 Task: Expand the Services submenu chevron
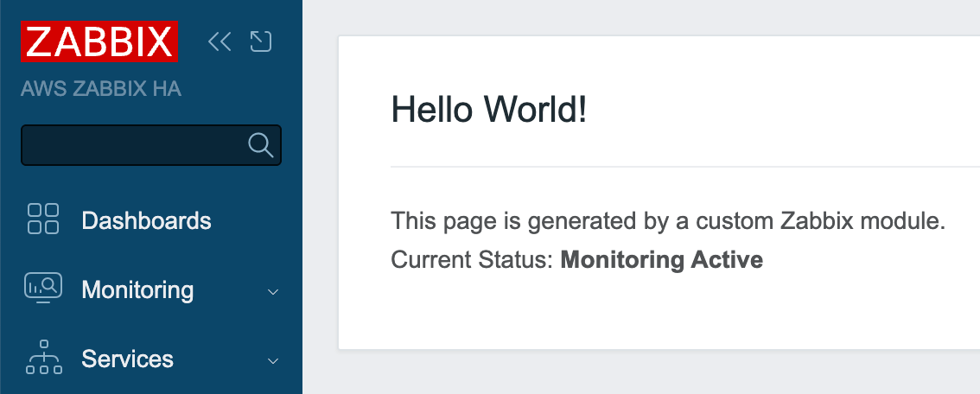coord(273,360)
